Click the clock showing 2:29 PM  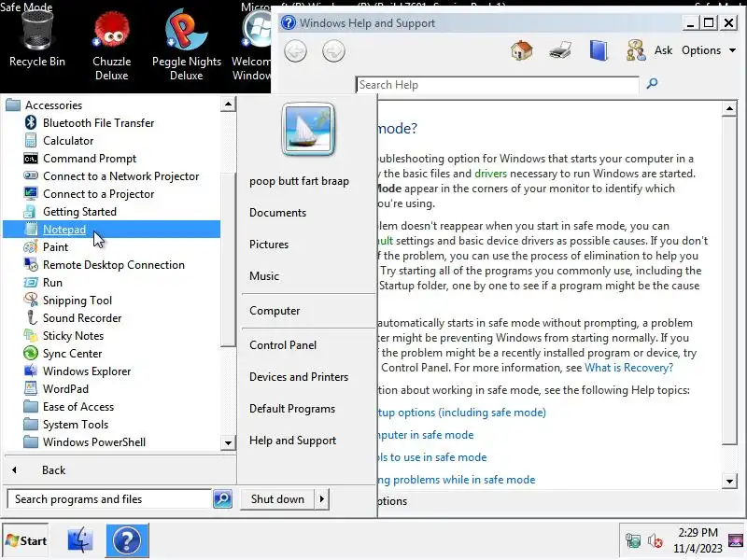(698, 532)
